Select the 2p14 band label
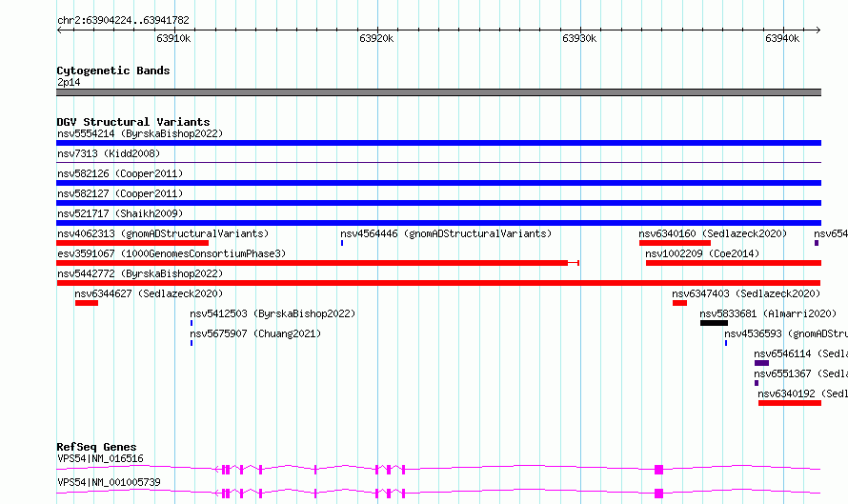Screen dimensions: 848x504 (69, 82)
